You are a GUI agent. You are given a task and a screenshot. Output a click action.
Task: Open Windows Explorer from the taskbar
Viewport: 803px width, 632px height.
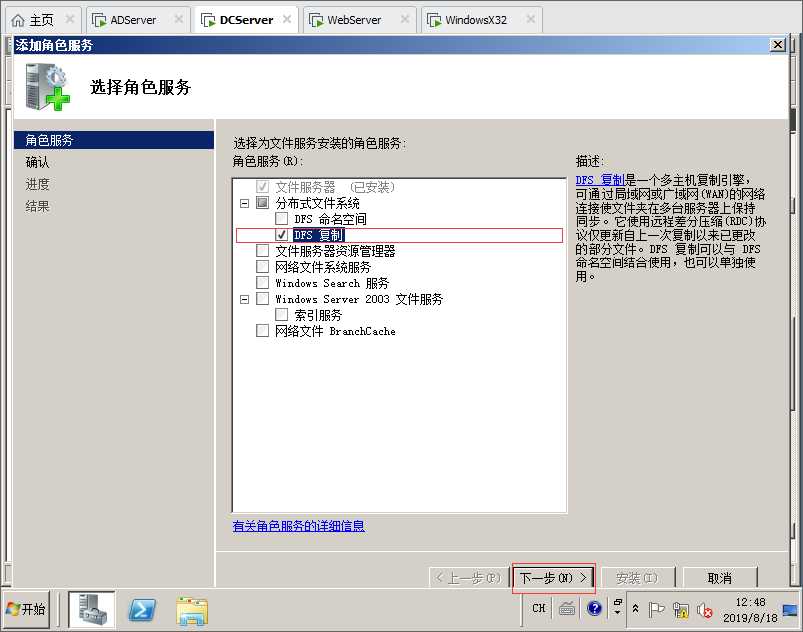[192, 610]
